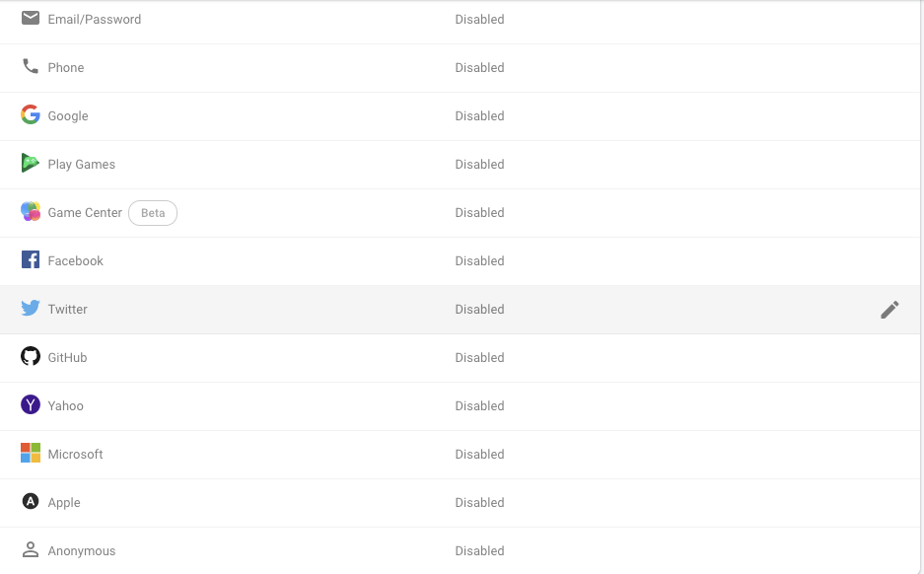Image resolution: width=924 pixels, height=574 pixels.
Task: Select the Phone provider icon
Action: click(x=30, y=67)
